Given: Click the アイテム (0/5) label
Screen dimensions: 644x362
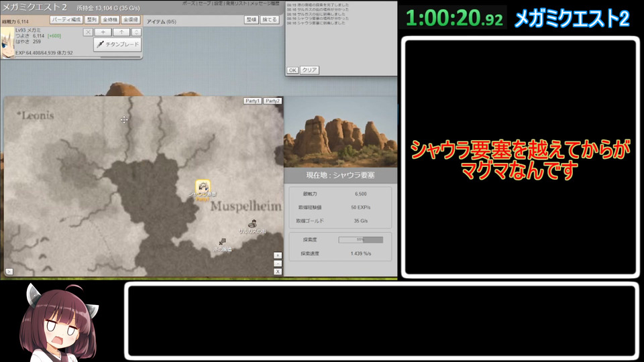Looking at the screenshot, I should click(162, 21).
